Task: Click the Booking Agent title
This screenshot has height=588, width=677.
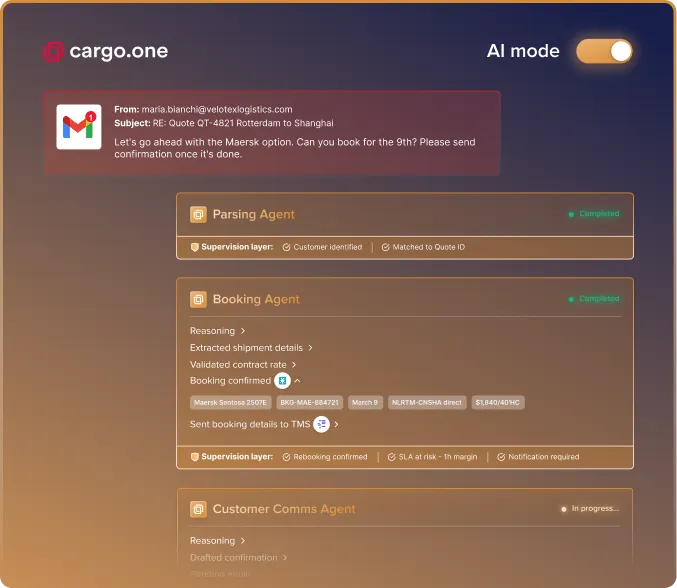Action: tap(256, 299)
